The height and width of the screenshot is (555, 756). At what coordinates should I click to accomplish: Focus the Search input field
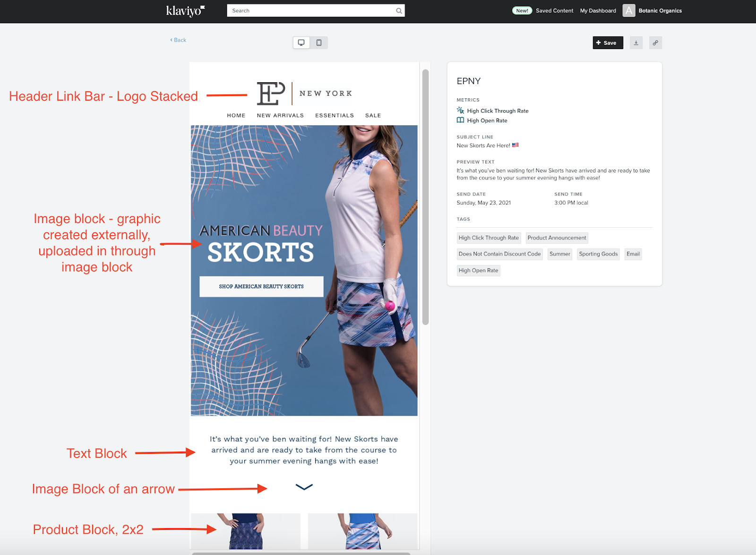click(x=316, y=10)
